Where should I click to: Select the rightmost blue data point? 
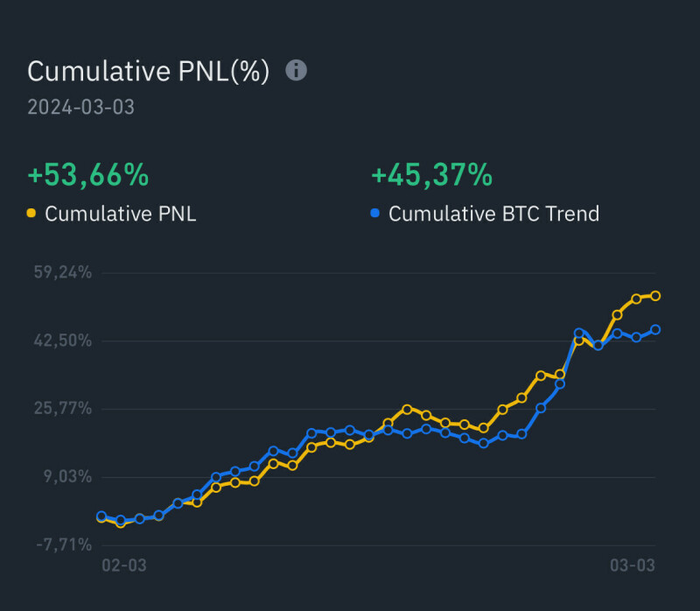tap(655, 330)
